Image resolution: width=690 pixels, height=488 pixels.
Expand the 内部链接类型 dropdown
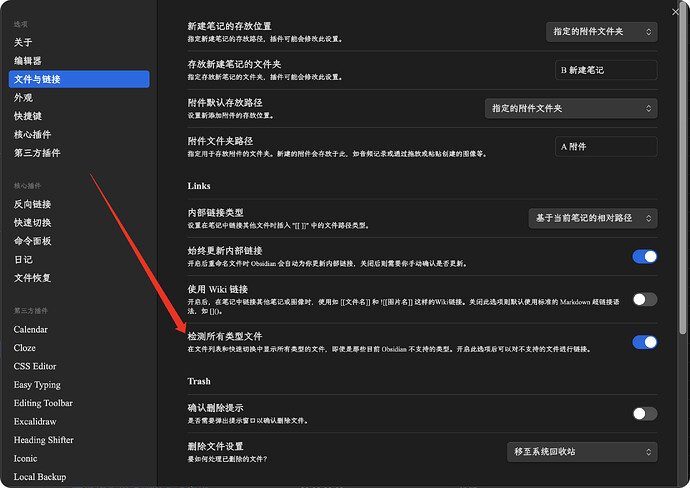(592, 217)
